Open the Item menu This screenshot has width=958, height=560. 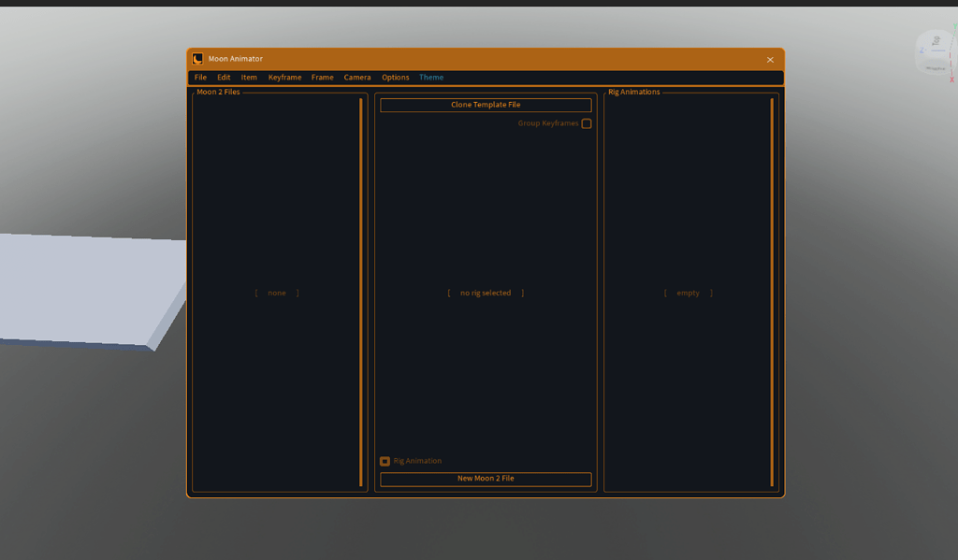tap(248, 77)
